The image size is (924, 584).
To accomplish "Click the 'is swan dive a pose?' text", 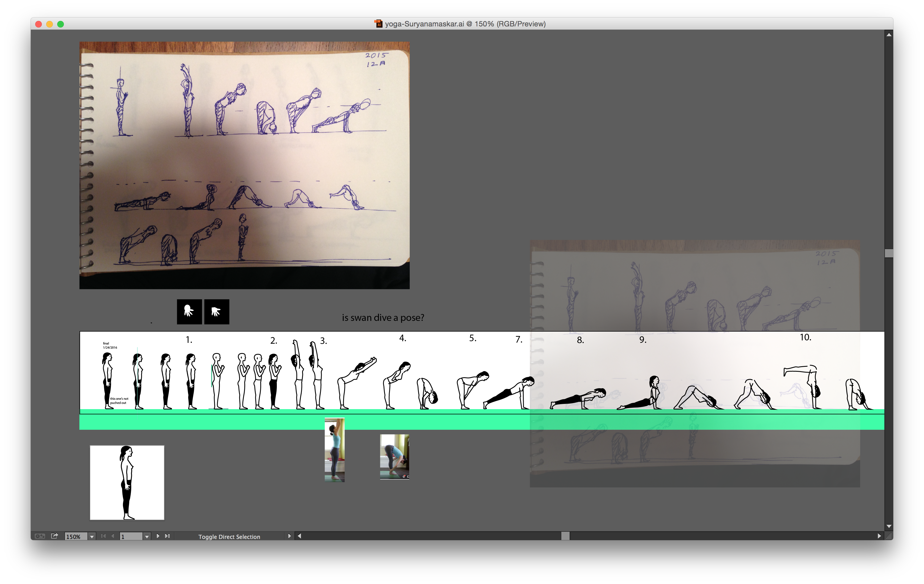I will point(383,318).
